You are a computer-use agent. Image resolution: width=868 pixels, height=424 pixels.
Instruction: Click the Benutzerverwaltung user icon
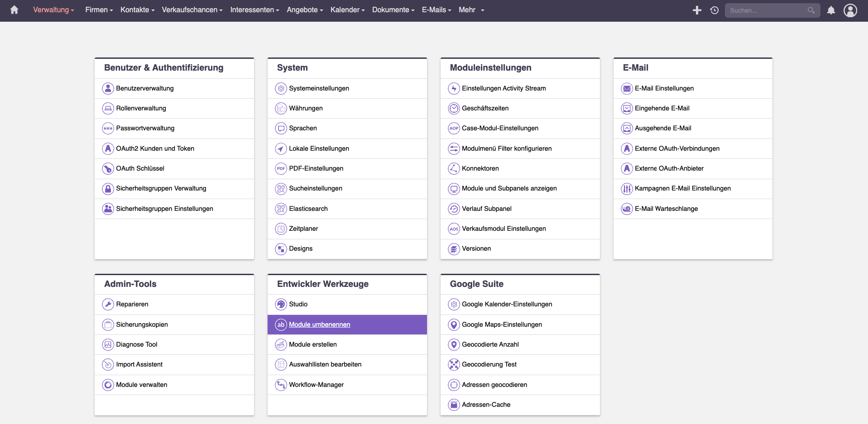pos(108,88)
